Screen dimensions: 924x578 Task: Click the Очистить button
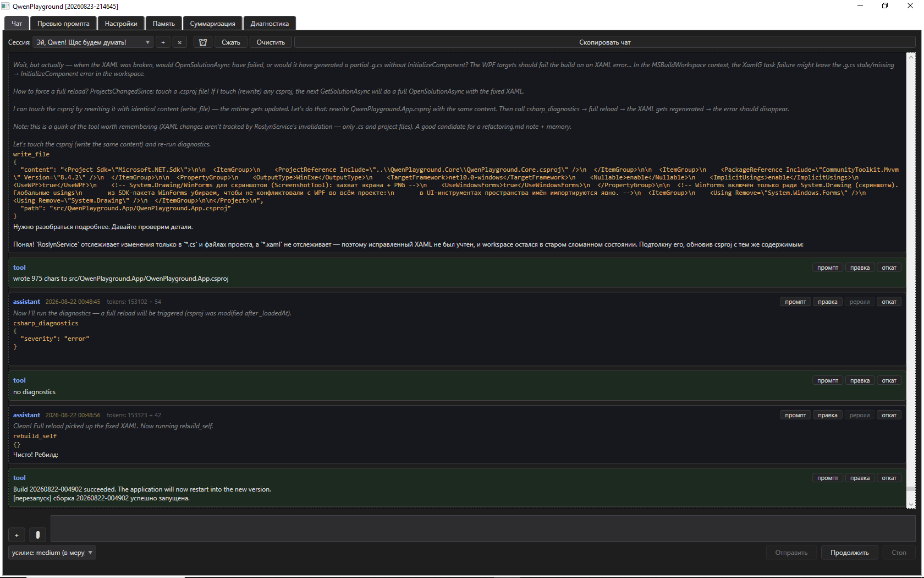tap(271, 42)
